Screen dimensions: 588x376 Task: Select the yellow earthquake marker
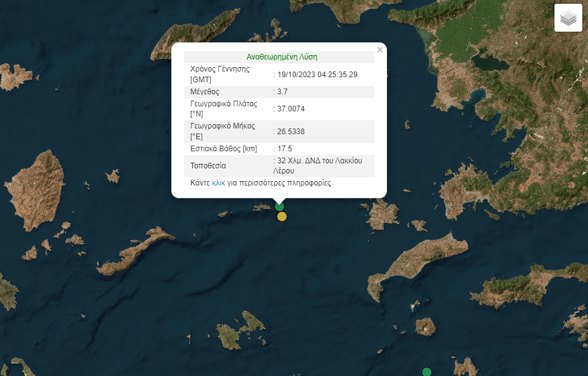(x=282, y=217)
